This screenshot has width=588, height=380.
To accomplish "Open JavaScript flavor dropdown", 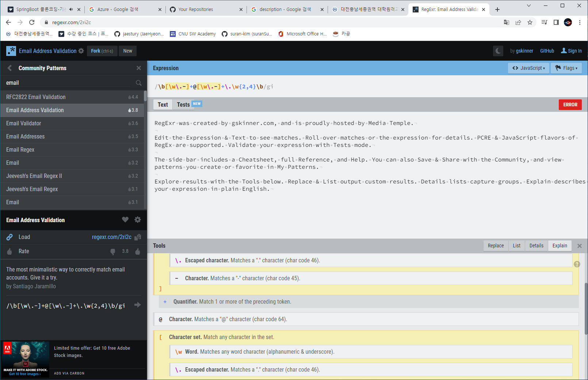I will (x=528, y=68).
